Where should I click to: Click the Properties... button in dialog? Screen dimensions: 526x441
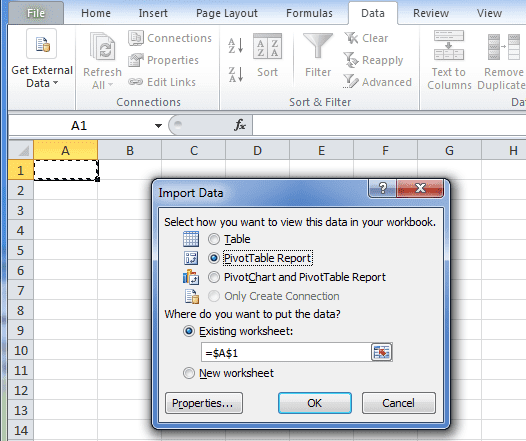pyautogui.click(x=204, y=403)
